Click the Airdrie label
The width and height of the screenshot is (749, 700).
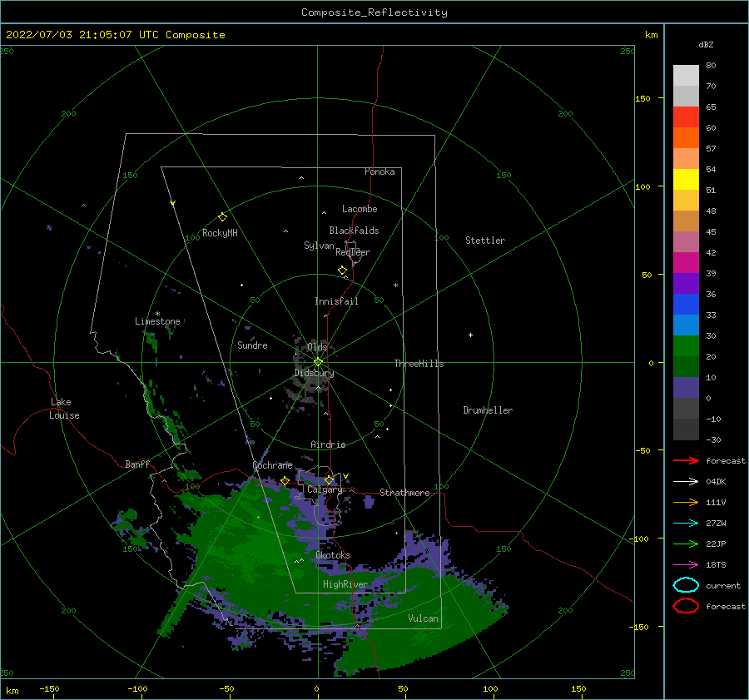click(328, 444)
